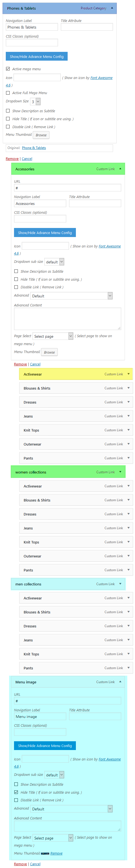Open the Dropdown Size selector showing 3
Viewport: 135px width, 868px height.
35,102
